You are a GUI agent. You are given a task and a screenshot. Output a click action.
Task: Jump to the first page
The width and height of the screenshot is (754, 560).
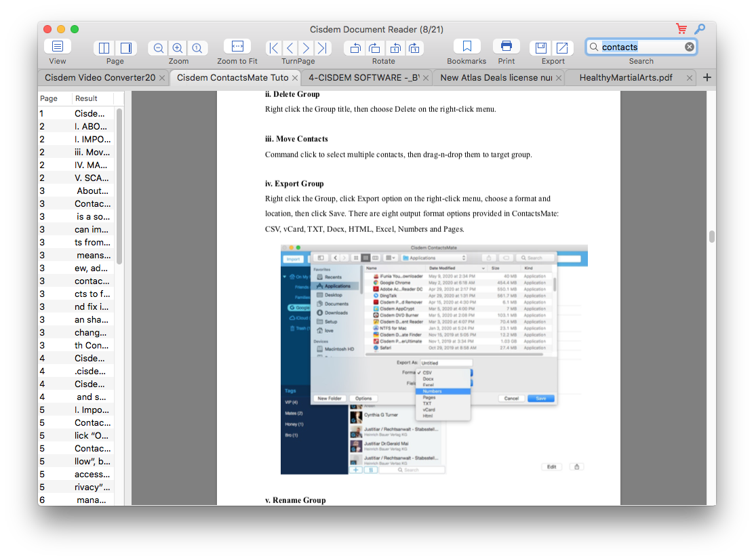point(274,48)
